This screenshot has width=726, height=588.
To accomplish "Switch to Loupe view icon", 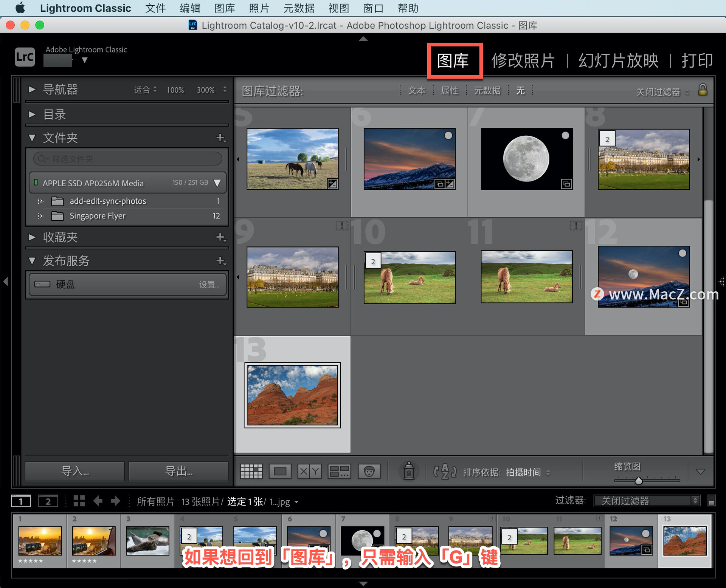I will pyautogui.click(x=280, y=471).
